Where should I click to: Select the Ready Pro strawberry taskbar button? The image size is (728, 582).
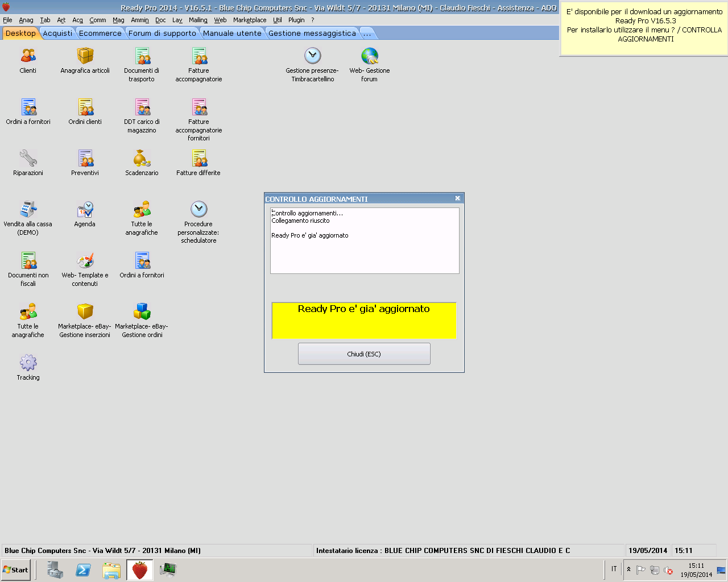pos(140,569)
